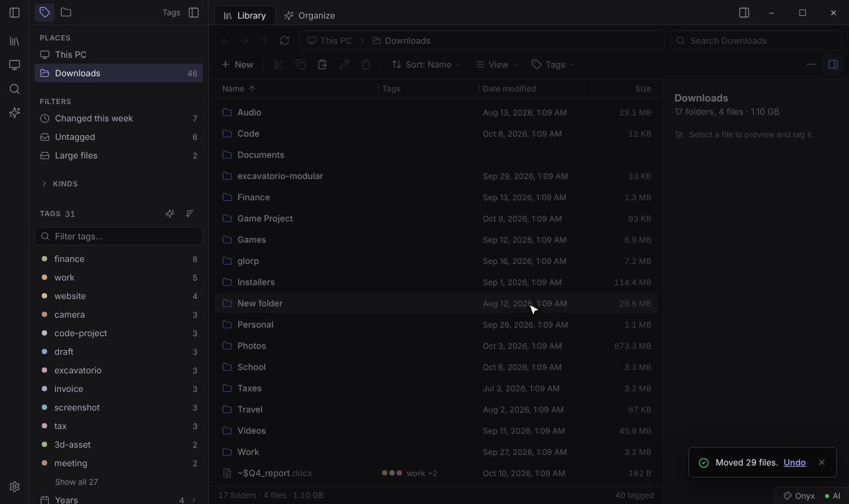Open search from the left rail
Screen dimensions: 849x504
(15, 89)
